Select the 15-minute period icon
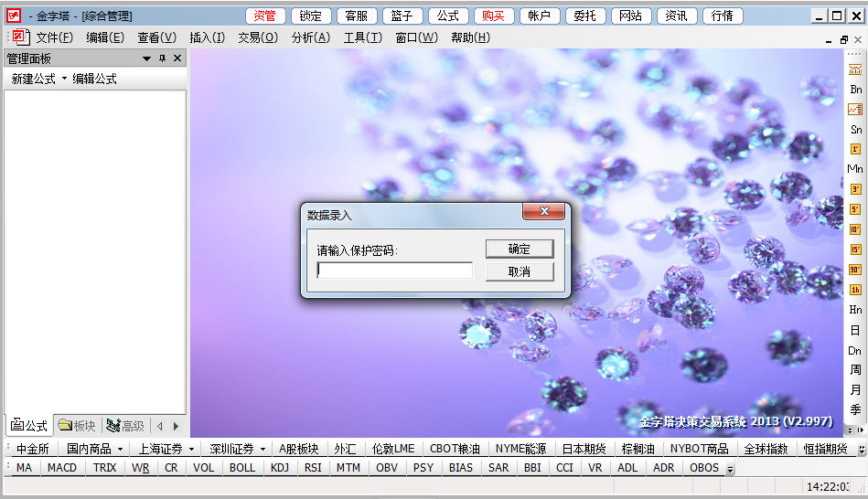 coord(855,249)
